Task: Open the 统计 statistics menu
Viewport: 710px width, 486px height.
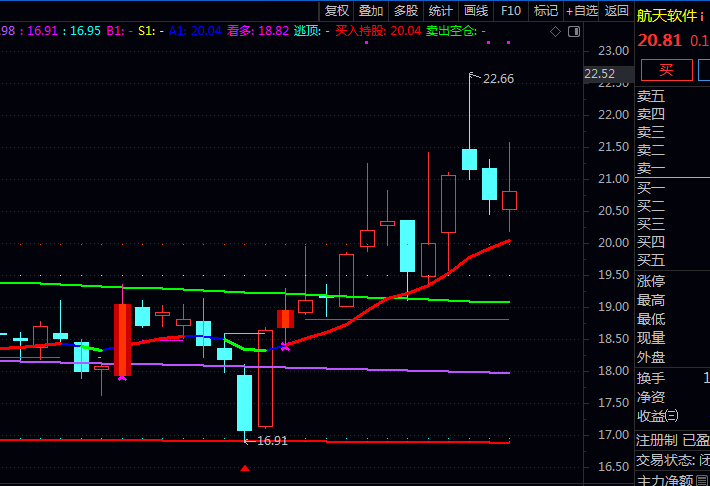Action: [x=440, y=11]
